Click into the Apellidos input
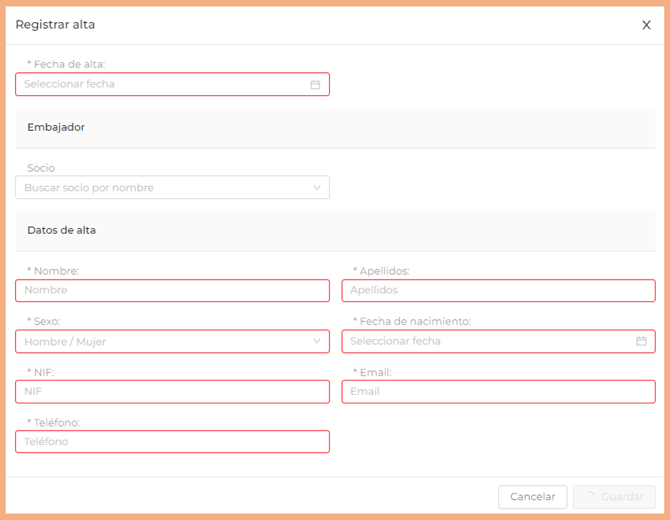This screenshot has height=520, width=670. tap(498, 290)
